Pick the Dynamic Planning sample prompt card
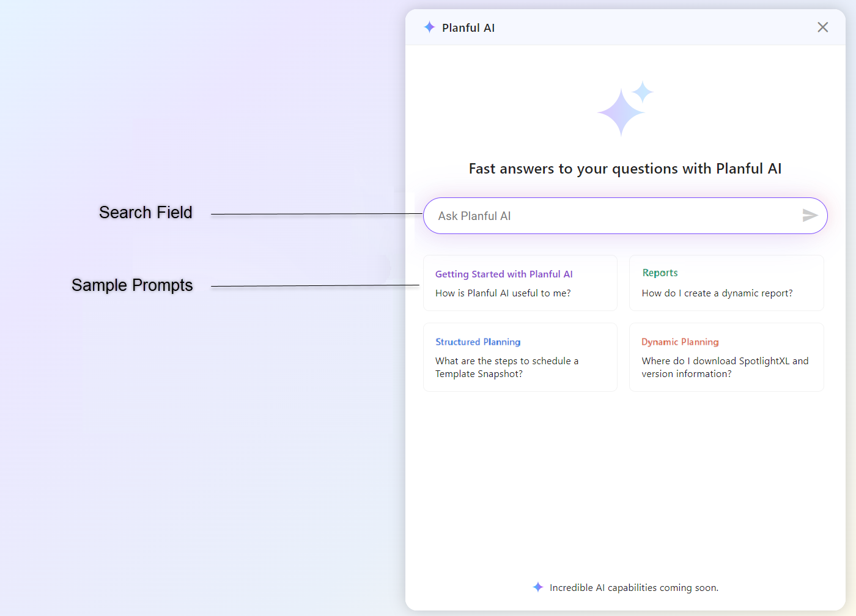 pyautogui.click(x=726, y=358)
